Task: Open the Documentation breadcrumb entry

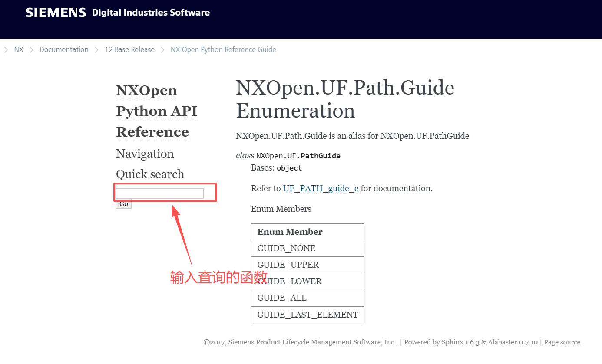Action: pyautogui.click(x=64, y=49)
